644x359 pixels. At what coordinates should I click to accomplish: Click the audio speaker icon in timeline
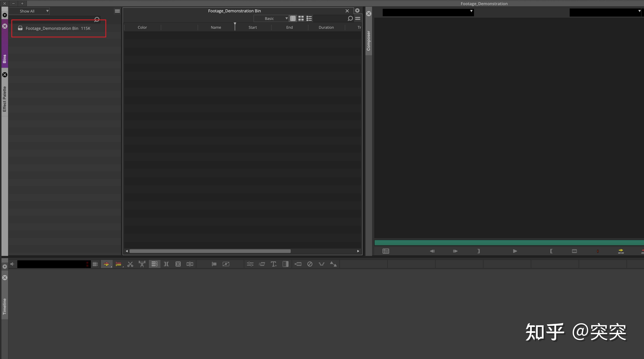[x=12, y=264]
